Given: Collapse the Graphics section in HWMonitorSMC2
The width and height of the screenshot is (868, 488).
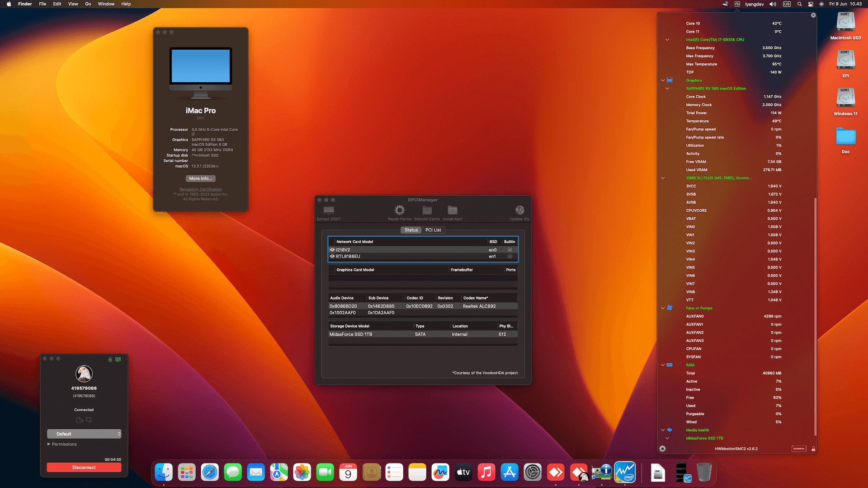Looking at the screenshot, I should coord(662,80).
